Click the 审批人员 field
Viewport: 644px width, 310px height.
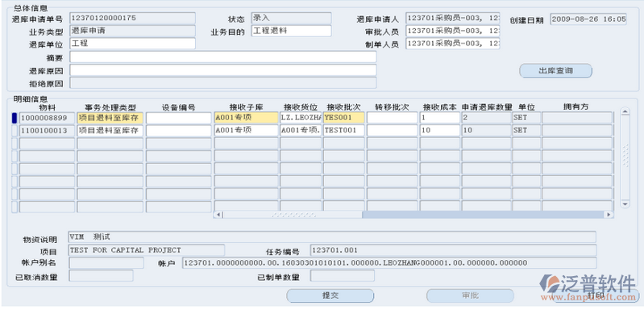click(x=453, y=31)
